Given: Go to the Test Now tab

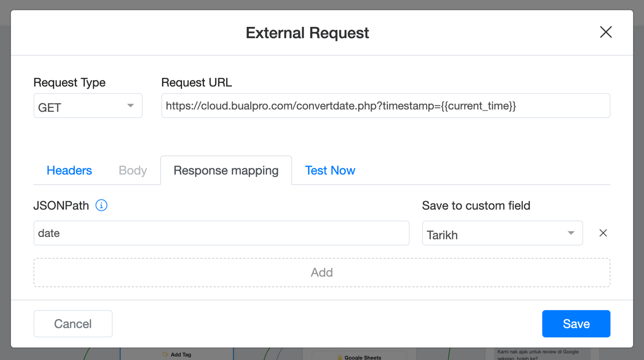Looking at the screenshot, I should [330, 171].
